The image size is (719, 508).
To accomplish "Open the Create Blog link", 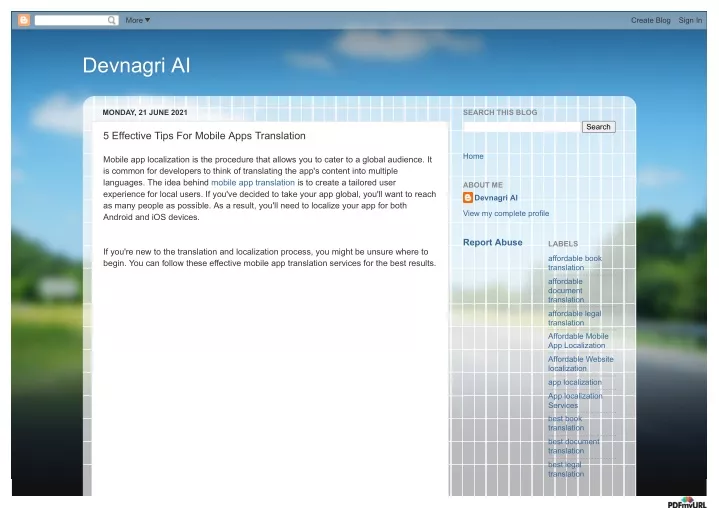I will tap(650, 20).
